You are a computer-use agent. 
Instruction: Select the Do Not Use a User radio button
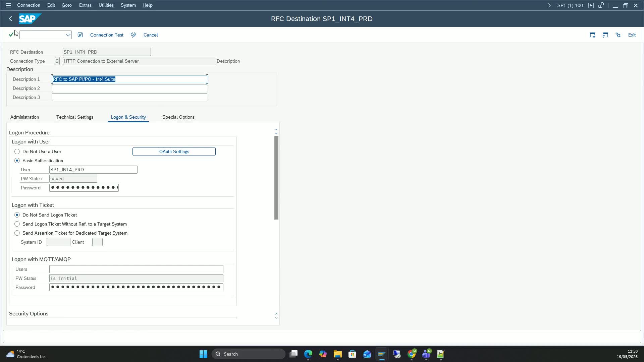17,152
